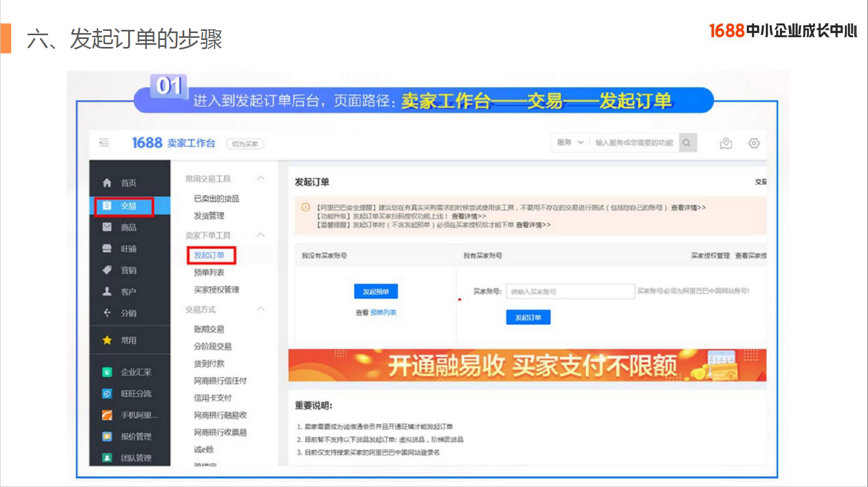Image resolution: width=868 pixels, height=487 pixels.
Task: Select 网商银行融易收 in submenu
Action: (x=220, y=415)
